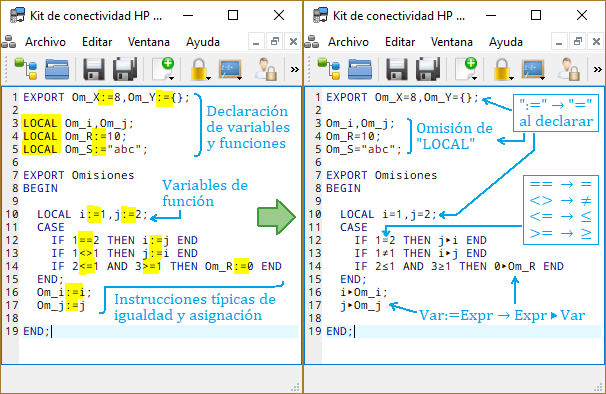Click 'IF 1≠1 THEN i▸j END' line

click(x=420, y=254)
